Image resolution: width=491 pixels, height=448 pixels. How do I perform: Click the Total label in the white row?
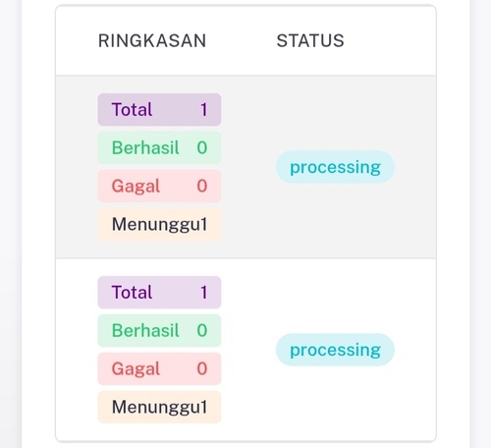[132, 292]
